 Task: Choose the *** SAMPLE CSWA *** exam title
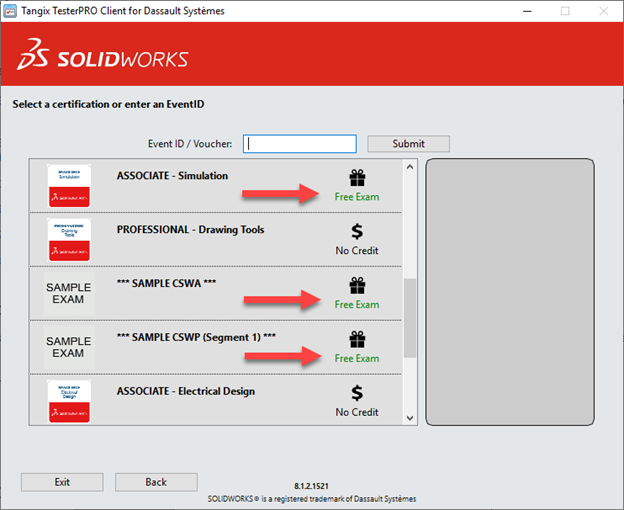(x=166, y=283)
